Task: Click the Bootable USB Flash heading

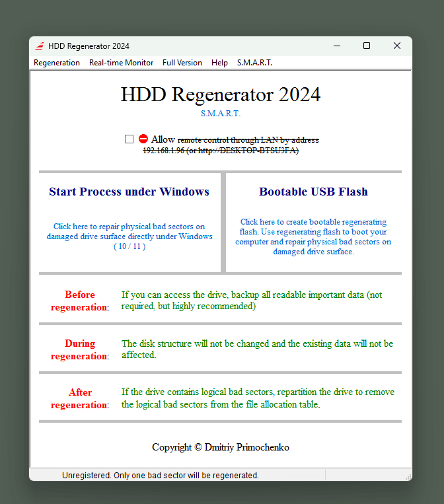Action: [313, 192]
